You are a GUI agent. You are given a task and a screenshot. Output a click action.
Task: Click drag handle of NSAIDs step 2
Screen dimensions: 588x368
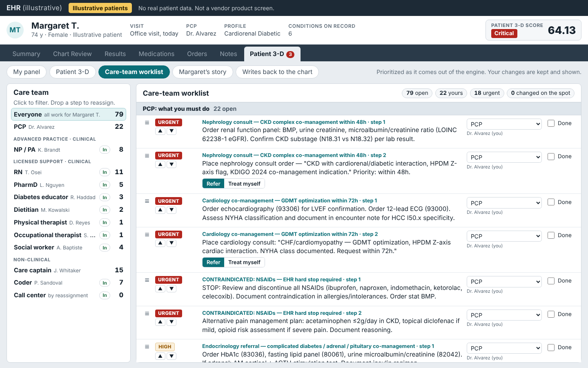[x=147, y=313]
